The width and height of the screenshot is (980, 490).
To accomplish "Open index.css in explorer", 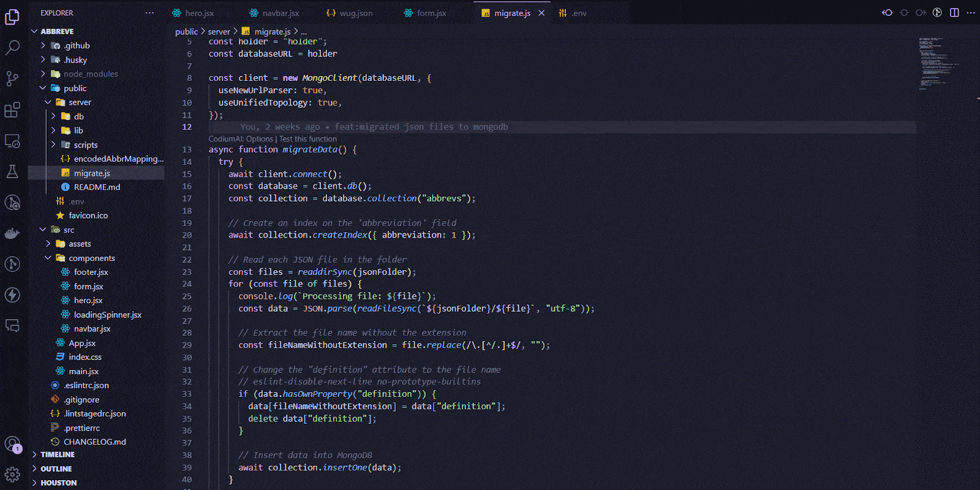I will 85,357.
